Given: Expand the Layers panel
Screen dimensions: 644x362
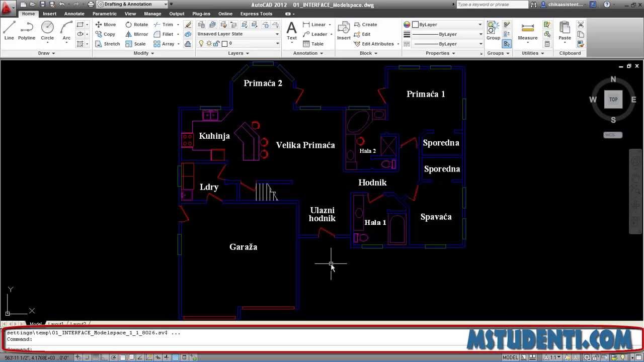Looking at the screenshot, I should point(238,53).
